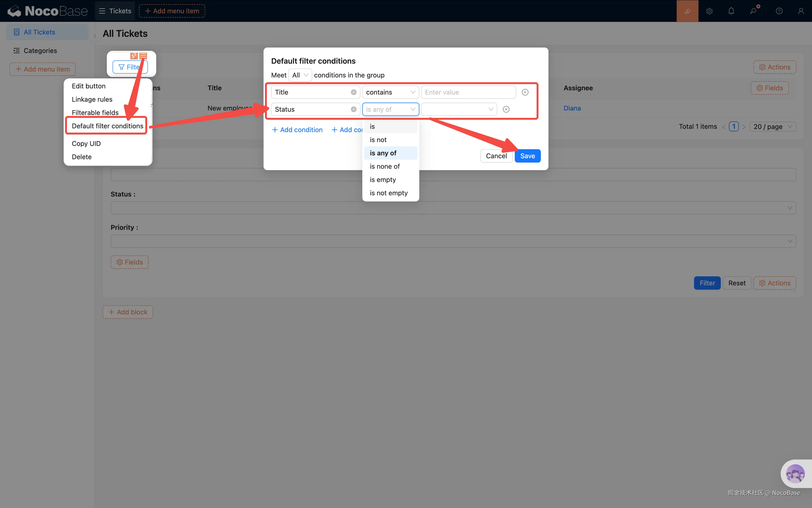Screen dimensions: 812x508
Task: Open the Meet All dropdown
Action: pos(300,75)
